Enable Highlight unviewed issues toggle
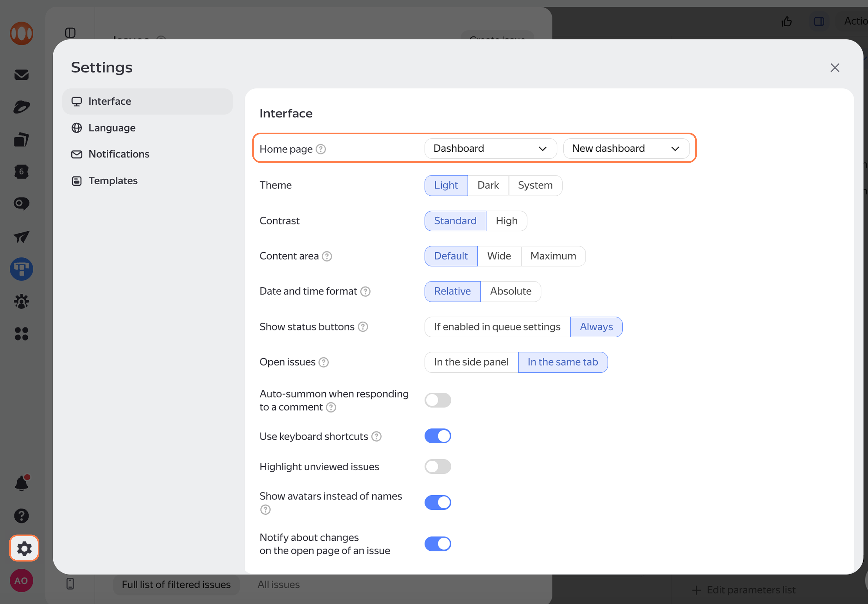Viewport: 868px width, 604px height. coord(438,467)
